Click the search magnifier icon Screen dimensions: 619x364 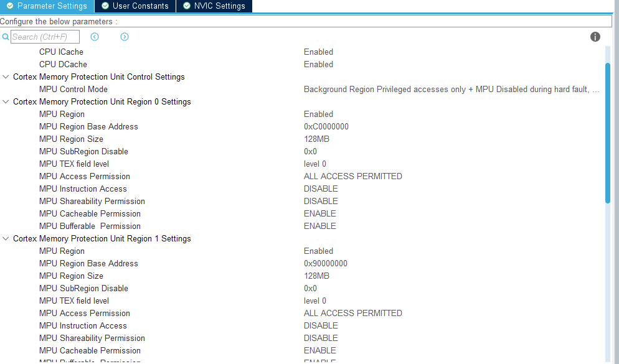point(6,37)
